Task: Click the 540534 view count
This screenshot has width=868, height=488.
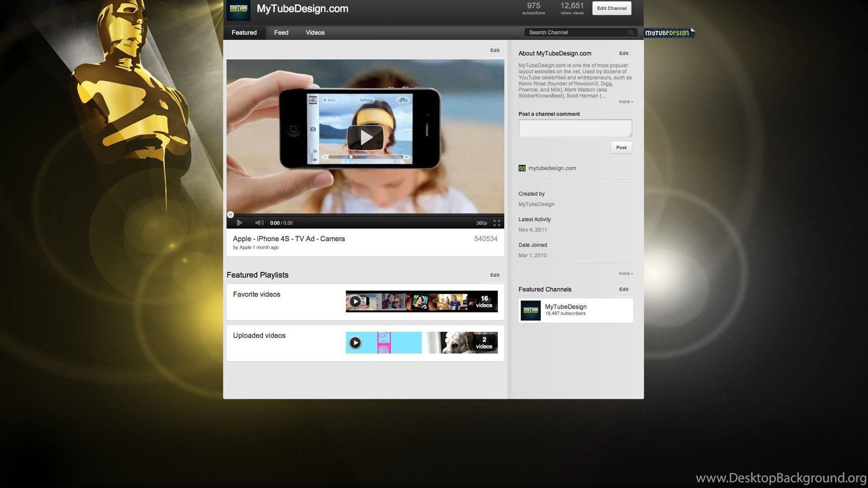Action: (x=486, y=239)
